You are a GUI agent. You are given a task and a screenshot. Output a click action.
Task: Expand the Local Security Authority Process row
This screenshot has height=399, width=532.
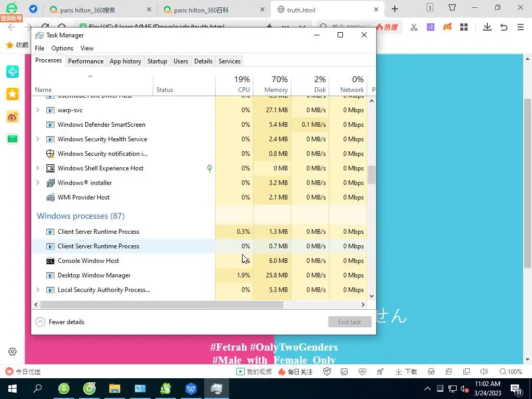point(37,290)
